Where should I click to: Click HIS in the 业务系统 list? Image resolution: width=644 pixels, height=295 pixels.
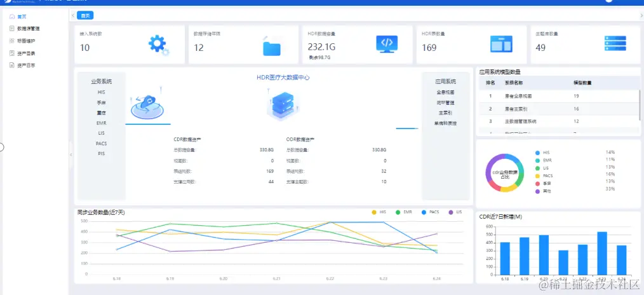102,92
